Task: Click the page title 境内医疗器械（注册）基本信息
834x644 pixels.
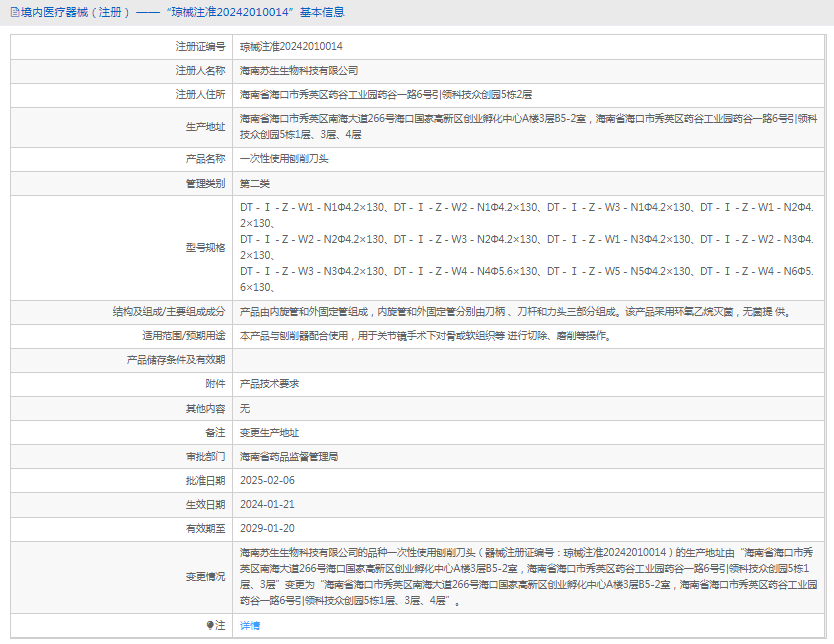Action: pyautogui.click(x=182, y=12)
